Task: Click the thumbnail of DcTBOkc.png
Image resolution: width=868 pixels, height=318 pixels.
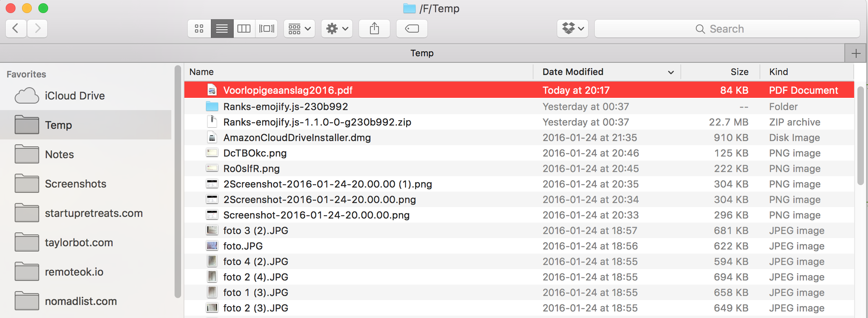Action: (x=212, y=153)
